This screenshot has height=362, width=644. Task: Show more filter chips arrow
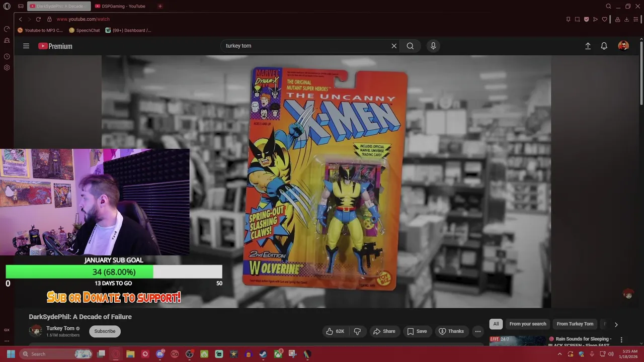click(616, 324)
